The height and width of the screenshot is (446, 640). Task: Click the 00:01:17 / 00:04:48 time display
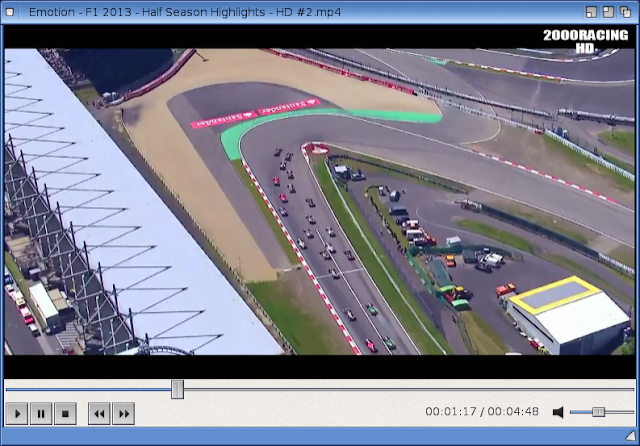coord(484,412)
